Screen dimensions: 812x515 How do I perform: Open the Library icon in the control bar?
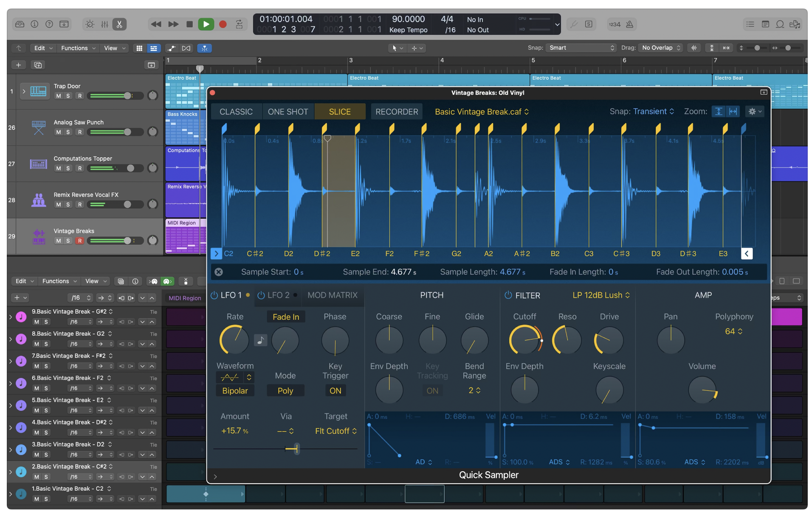tap(20, 24)
